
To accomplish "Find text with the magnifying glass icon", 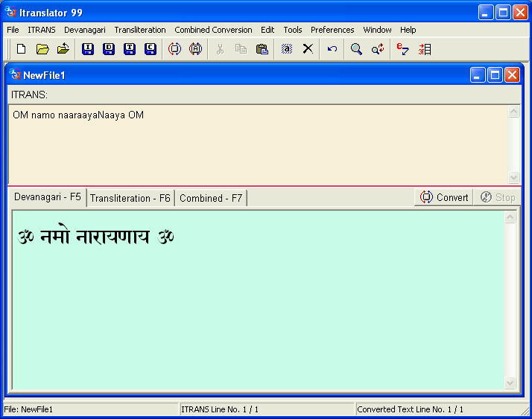I will (356, 49).
